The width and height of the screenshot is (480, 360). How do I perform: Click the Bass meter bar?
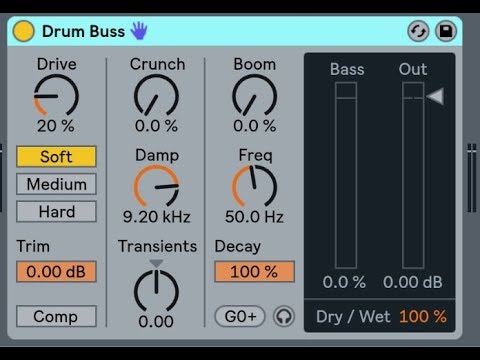point(346,175)
